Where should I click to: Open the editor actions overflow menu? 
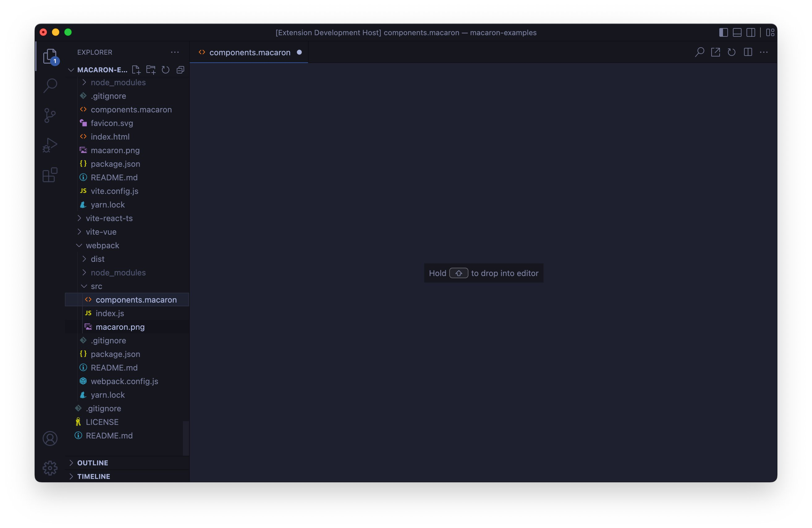764,52
